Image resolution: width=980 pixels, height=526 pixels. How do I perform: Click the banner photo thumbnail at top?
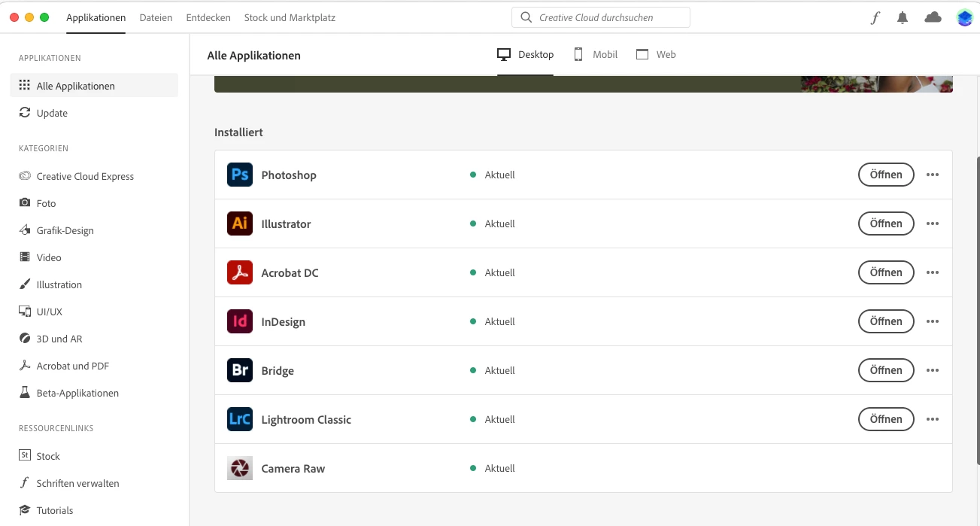pyautogui.click(x=877, y=84)
